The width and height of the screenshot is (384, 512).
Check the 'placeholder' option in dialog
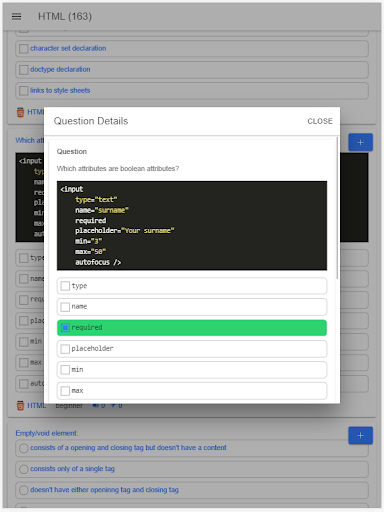65,349
